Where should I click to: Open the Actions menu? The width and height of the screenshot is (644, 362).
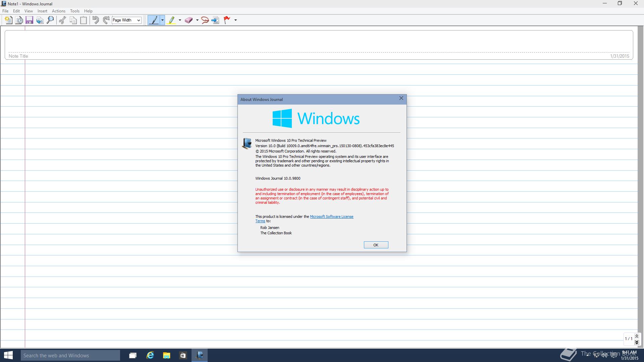click(58, 11)
